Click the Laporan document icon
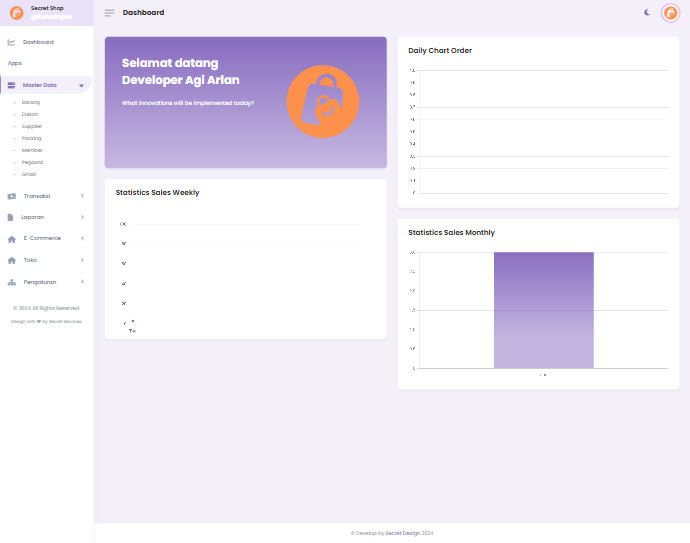 (11, 217)
